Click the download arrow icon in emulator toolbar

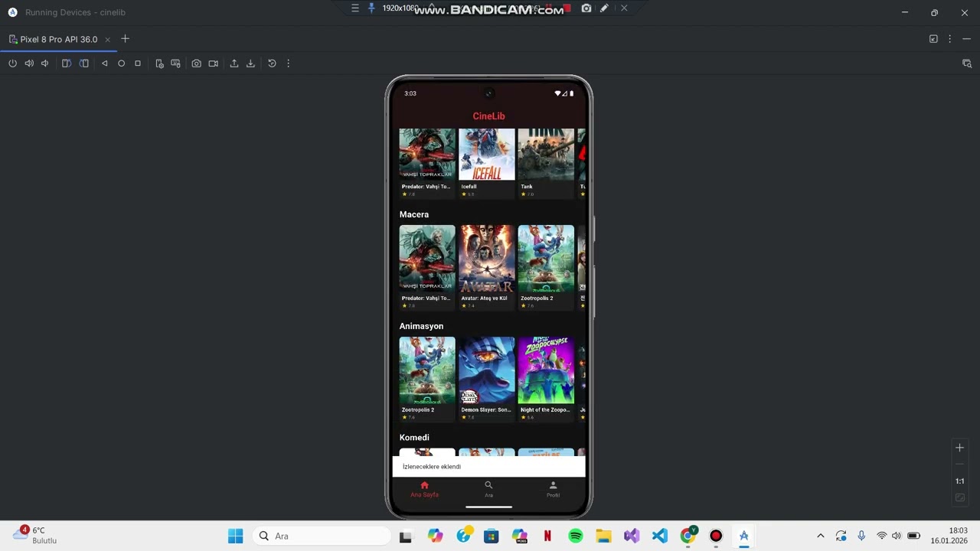(x=250, y=64)
